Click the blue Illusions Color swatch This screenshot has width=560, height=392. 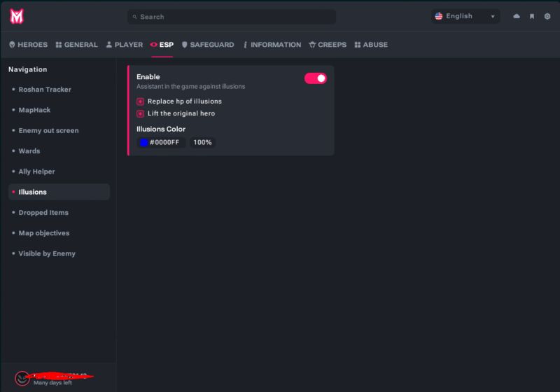click(x=144, y=142)
